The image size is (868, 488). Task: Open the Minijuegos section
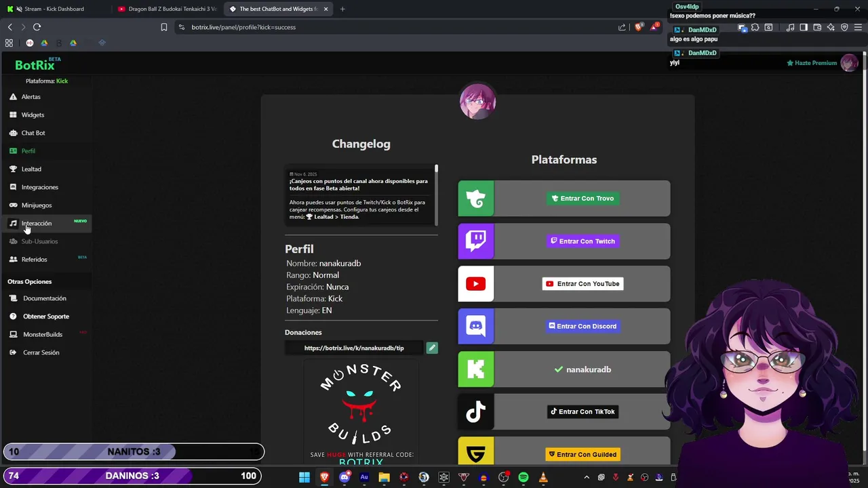(37, 205)
